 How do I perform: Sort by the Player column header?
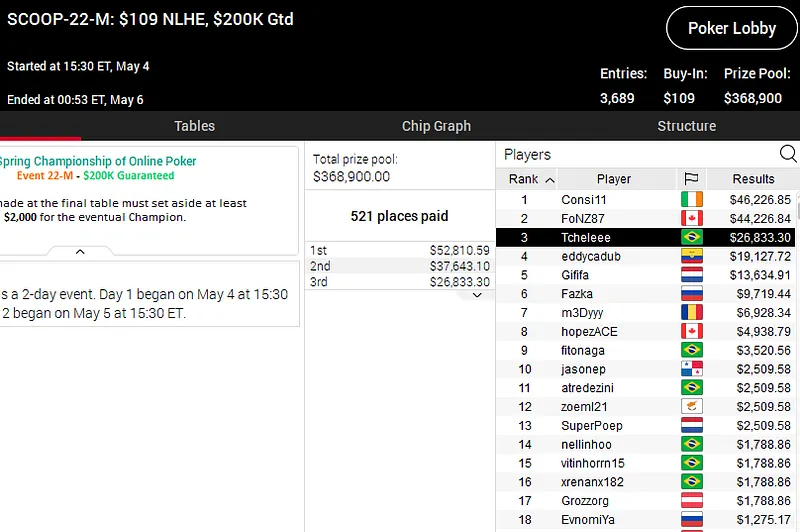point(613,179)
